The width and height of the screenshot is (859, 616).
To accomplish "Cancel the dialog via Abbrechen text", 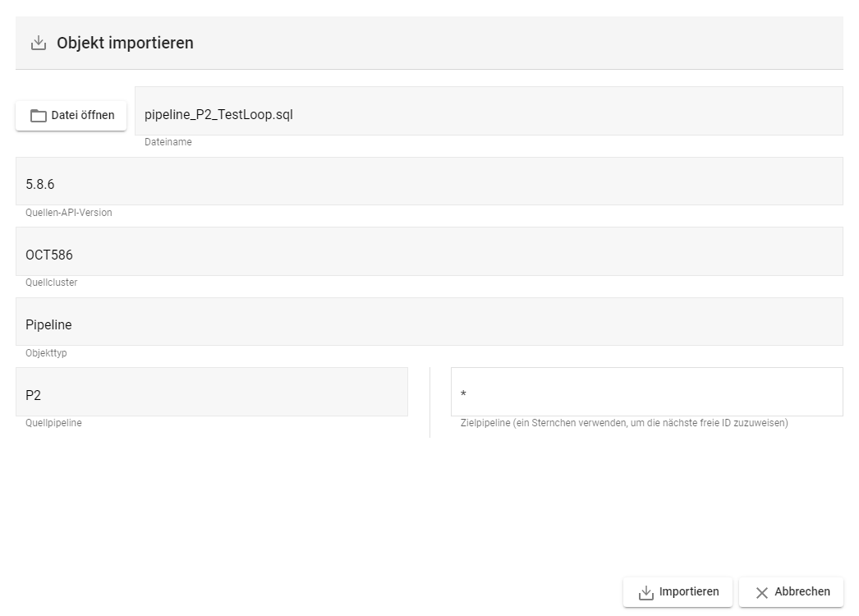I will pyautogui.click(x=802, y=591).
